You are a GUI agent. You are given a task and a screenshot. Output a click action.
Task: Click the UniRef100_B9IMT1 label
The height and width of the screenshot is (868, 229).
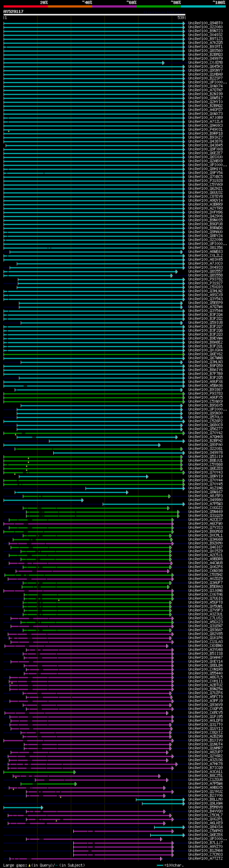click(205, 47)
